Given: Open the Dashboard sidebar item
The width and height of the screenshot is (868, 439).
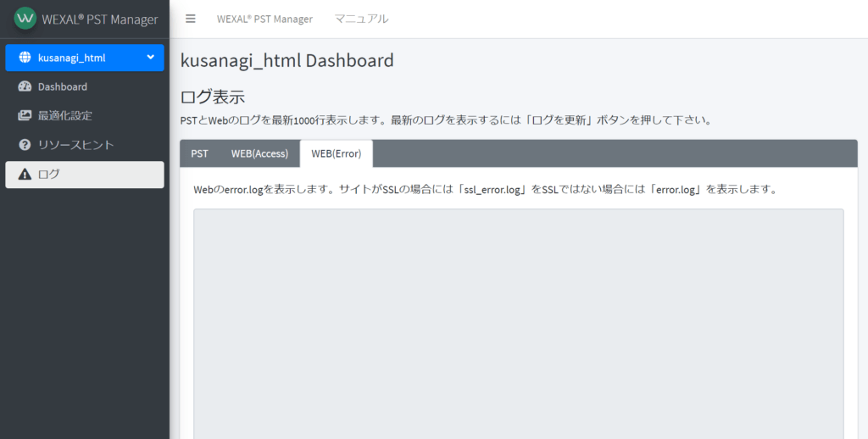Looking at the screenshot, I should 85,87.
